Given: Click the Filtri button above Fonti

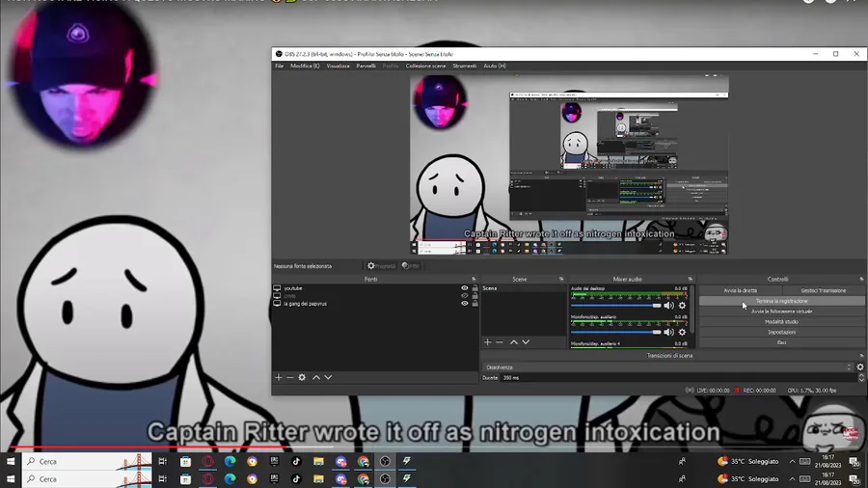Looking at the screenshot, I should (x=411, y=266).
